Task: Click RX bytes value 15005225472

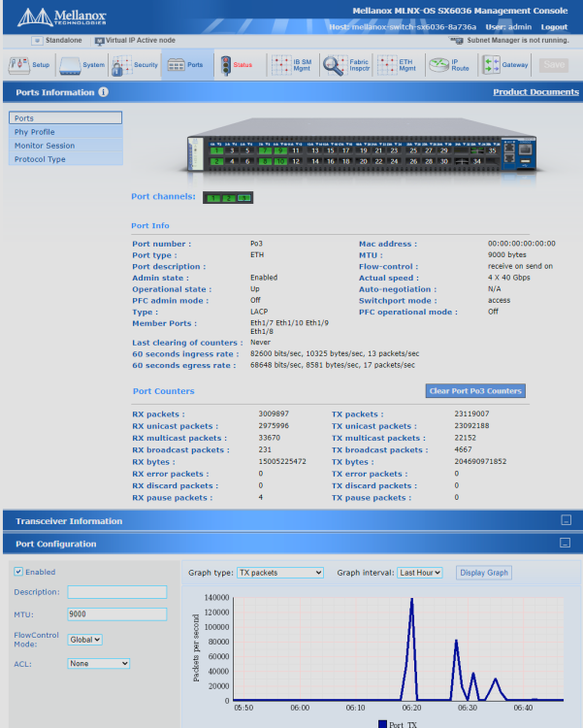Action: click(282, 461)
